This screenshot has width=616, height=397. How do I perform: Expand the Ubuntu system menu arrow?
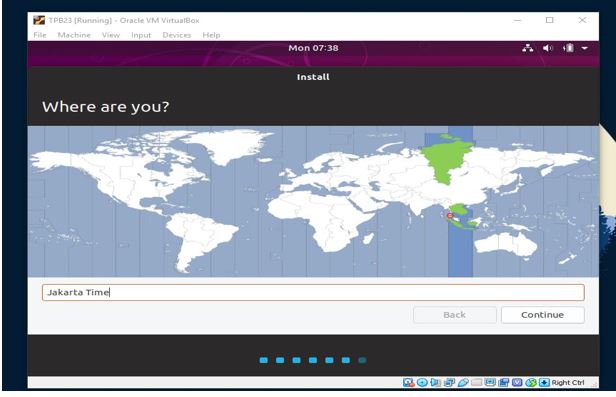click(x=585, y=48)
